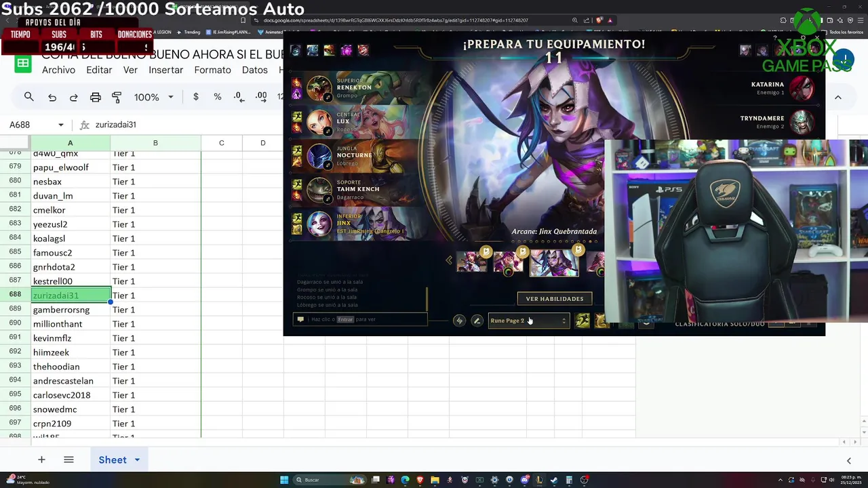The image size is (868, 488).
Task: Select cell containing koalagsl
Action: coord(71,239)
